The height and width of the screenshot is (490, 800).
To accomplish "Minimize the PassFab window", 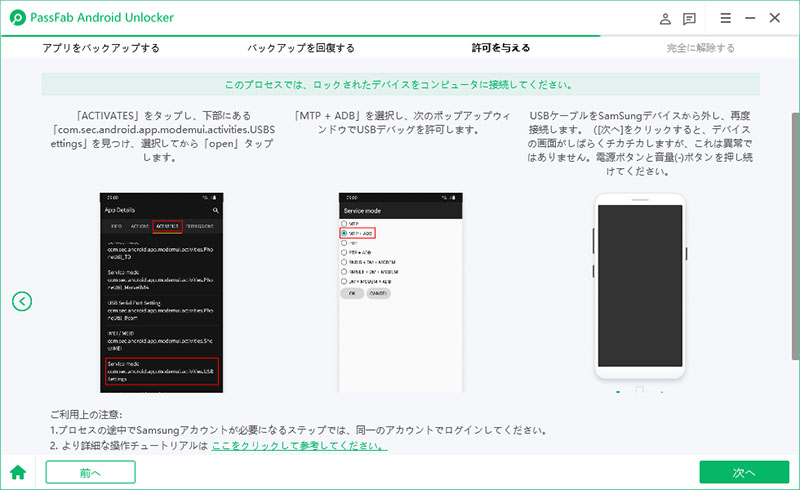I will (x=750, y=18).
